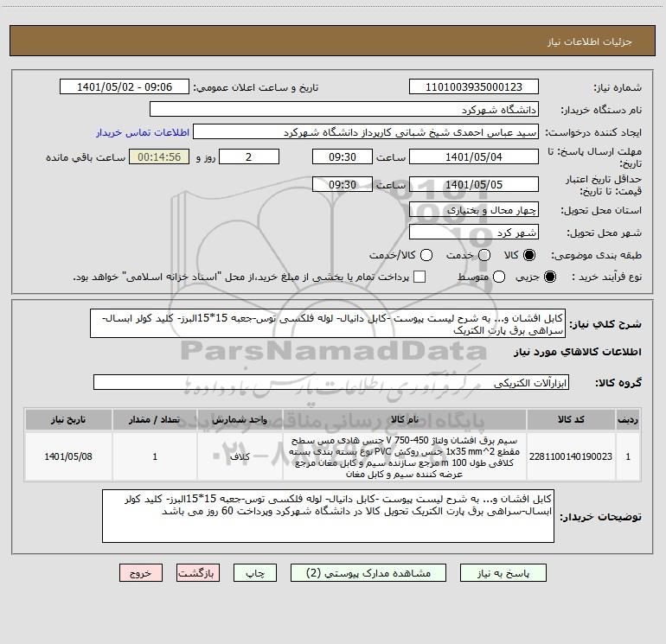Click the announcement date field 1401/05/02 - 09:06
This screenshot has height=644, width=666.
coord(125,87)
